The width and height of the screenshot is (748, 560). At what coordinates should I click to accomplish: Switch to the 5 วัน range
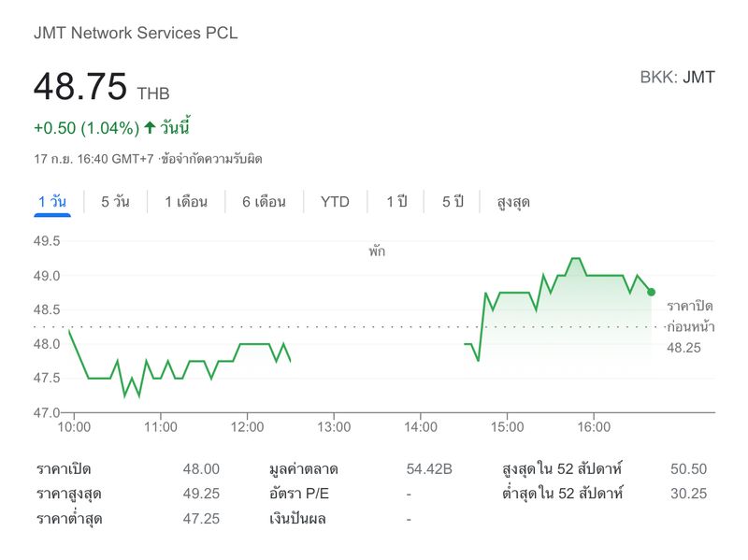[x=115, y=202]
